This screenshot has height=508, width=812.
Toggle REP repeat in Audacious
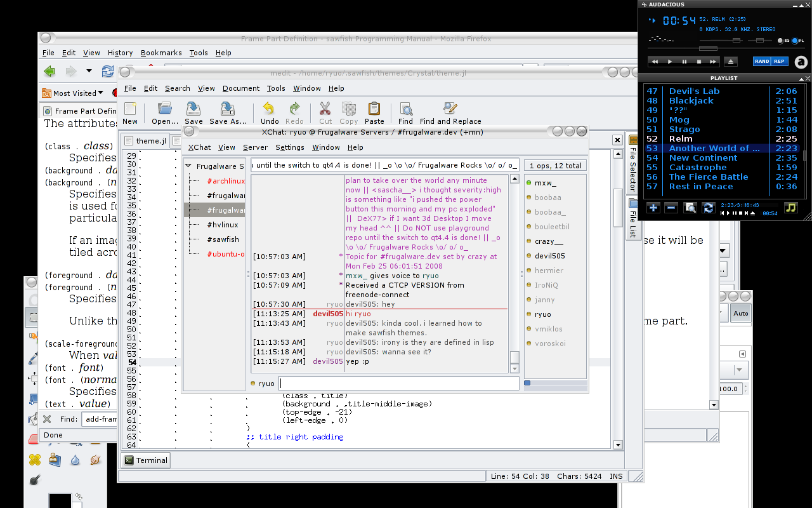coord(780,62)
